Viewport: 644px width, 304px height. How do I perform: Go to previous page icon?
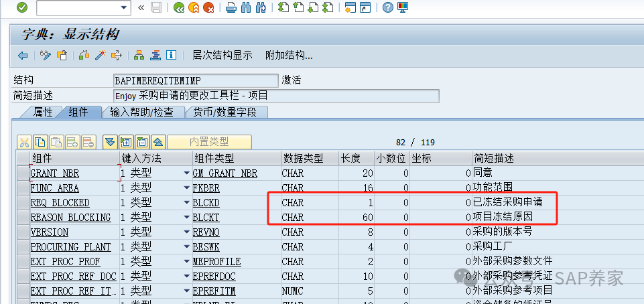coord(298,7)
